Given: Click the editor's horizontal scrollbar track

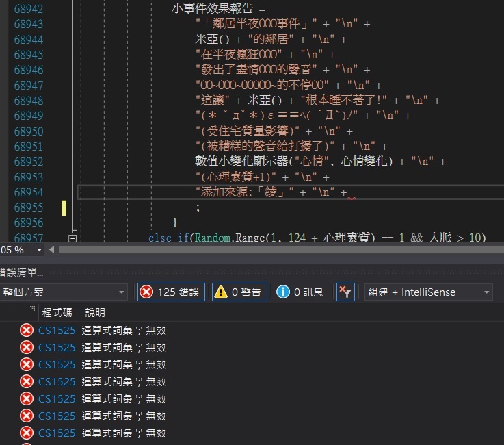Looking at the screenshot, I should point(274,250).
